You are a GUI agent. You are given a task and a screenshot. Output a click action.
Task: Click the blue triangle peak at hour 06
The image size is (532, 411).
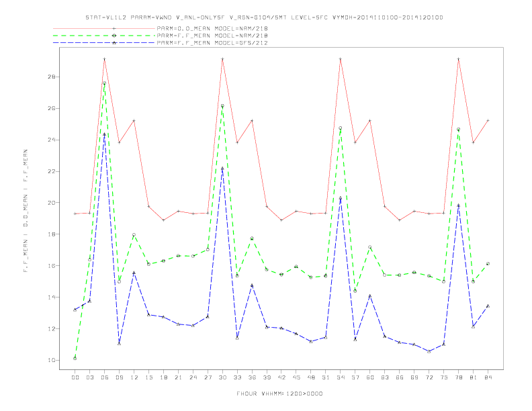click(x=105, y=134)
